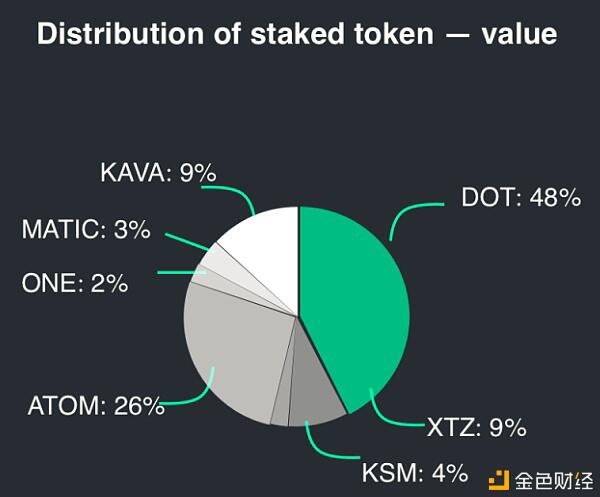This screenshot has height=497, width=600.
Task: Click the KSM: 4% label
Action: pyautogui.click(x=415, y=473)
